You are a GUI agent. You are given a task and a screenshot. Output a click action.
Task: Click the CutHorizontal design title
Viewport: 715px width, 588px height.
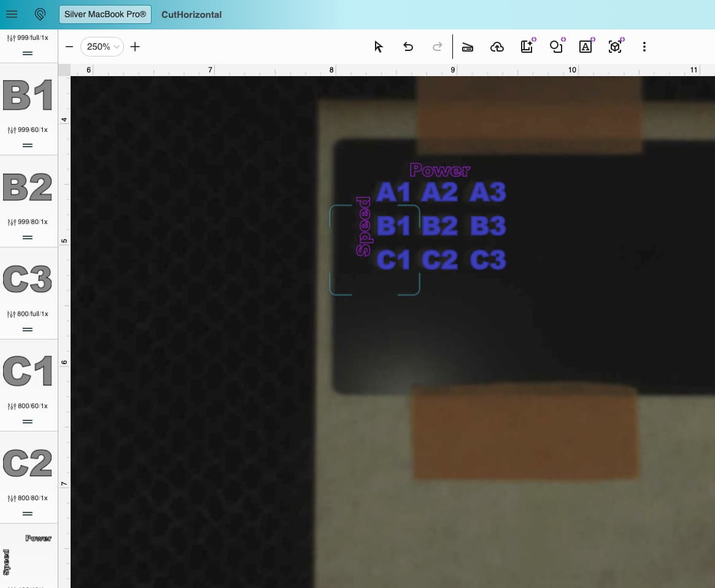pos(191,14)
